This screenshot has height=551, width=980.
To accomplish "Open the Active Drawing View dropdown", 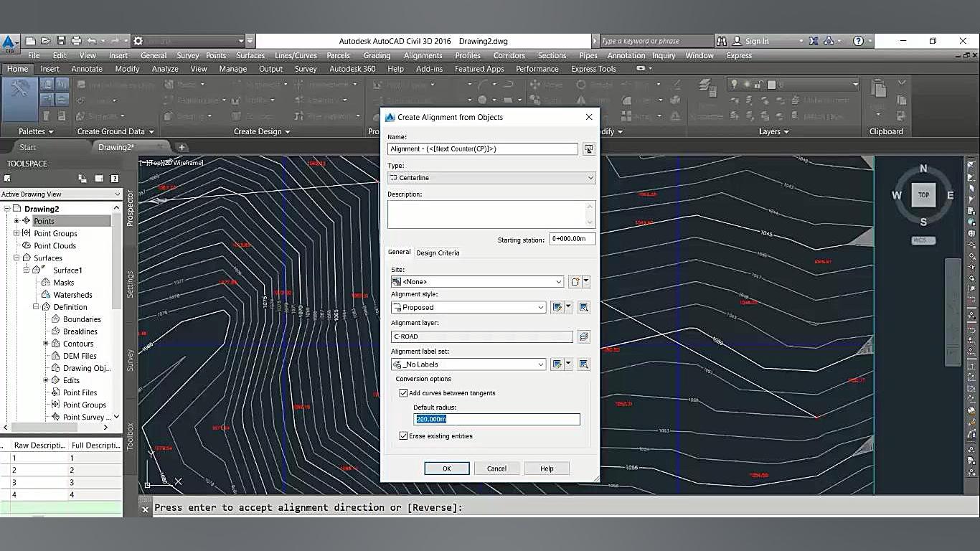I will pos(61,194).
